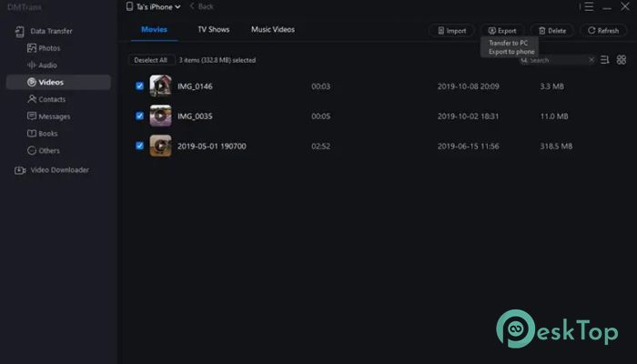
Task: Click the Import button
Action: tap(451, 30)
